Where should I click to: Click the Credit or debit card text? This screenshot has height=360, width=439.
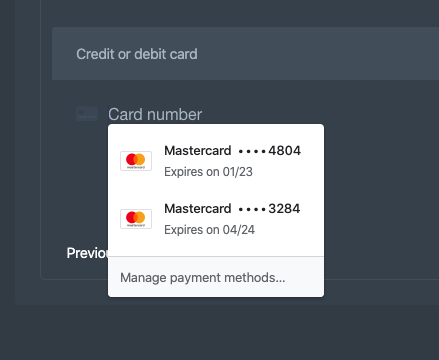pos(137,54)
